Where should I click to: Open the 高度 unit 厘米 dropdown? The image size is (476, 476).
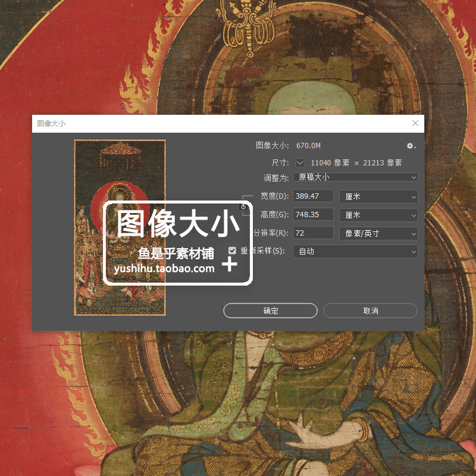[378, 215]
